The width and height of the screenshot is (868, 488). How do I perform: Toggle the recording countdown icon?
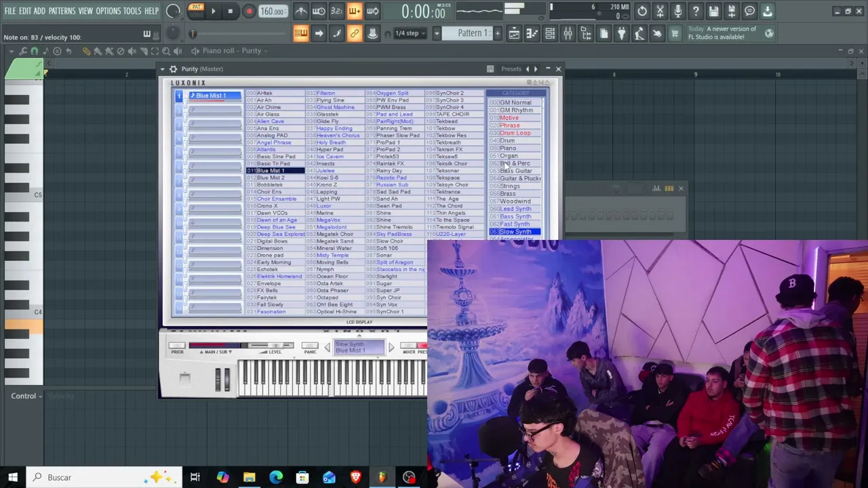click(336, 12)
